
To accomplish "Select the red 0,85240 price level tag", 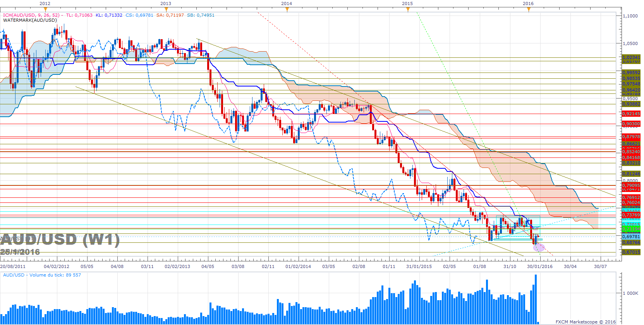I will [x=631, y=152].
